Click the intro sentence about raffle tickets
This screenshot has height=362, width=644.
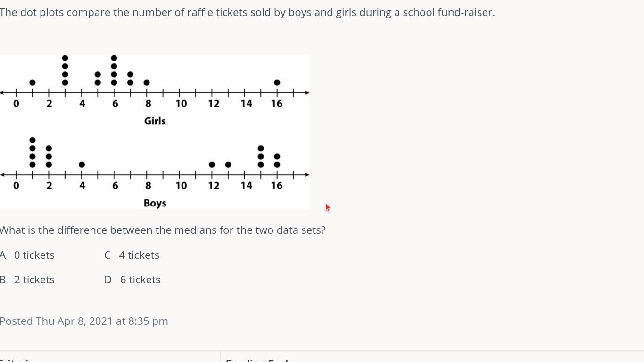pos(247,12)
